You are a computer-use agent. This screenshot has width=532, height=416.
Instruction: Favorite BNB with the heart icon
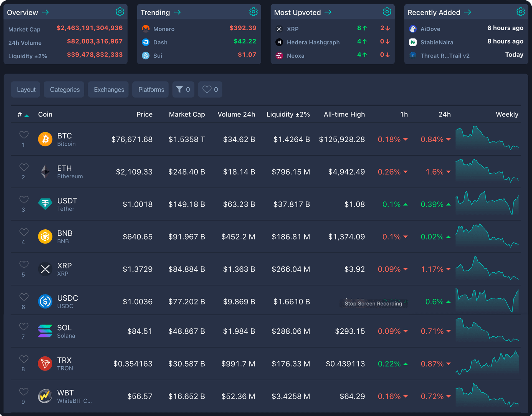(24, 232)
